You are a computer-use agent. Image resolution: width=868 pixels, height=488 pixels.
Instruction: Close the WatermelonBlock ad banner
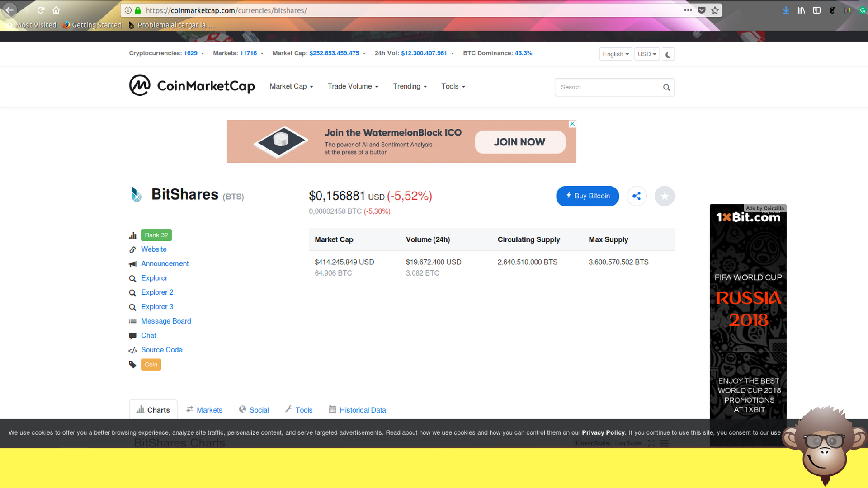[572, 124]
